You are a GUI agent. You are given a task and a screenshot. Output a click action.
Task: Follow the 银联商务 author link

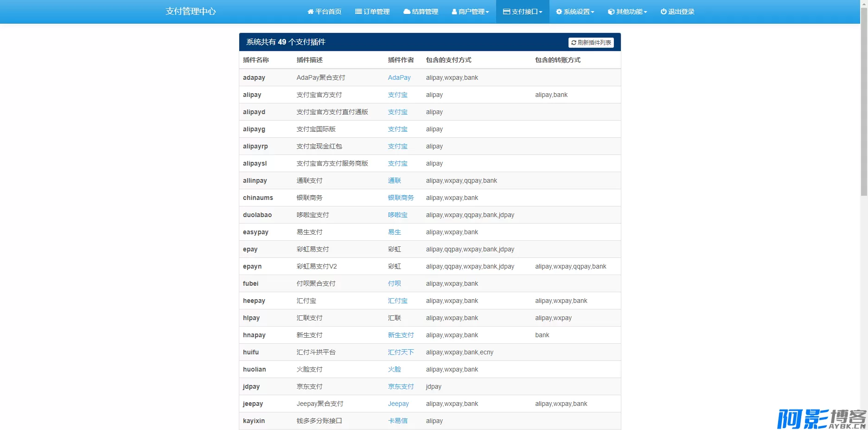point(401,198)
